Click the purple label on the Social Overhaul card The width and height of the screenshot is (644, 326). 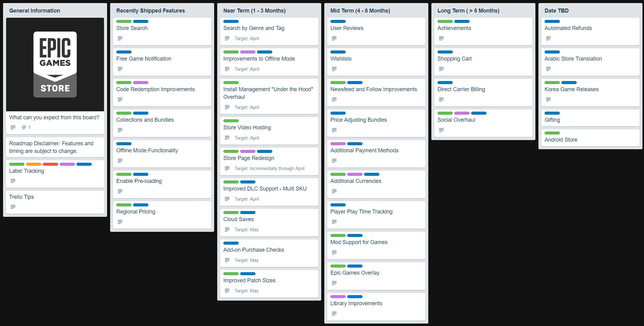tap(462, 113)
